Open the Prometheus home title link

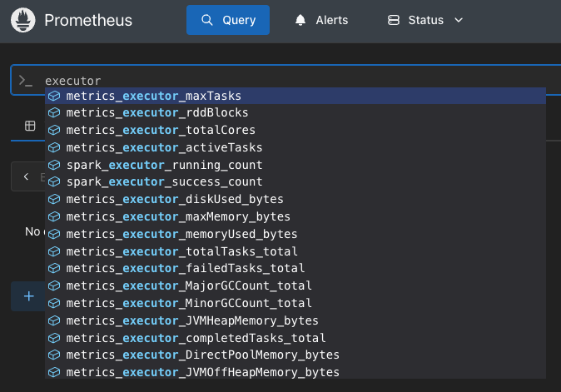[88, 20]
